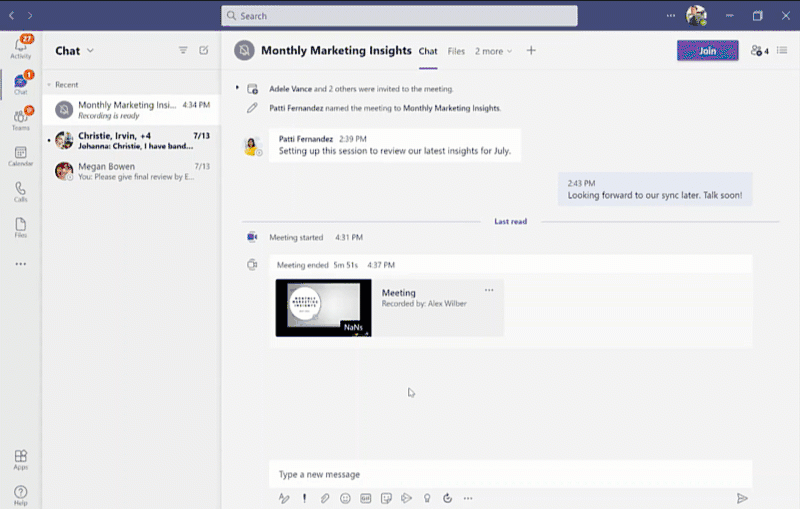Click Patti Fernandez's avatar
Viewport: 800px width, 509px height.
(252, 147)
